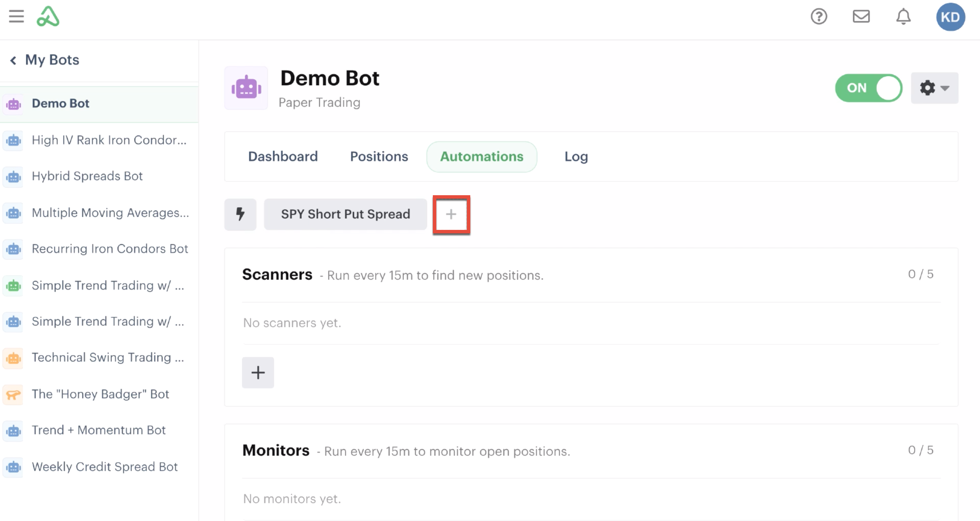The width and height of the screenshot is (980, 521).
Task: Open Trend + Momentum Bot
Action: (99, 431)
